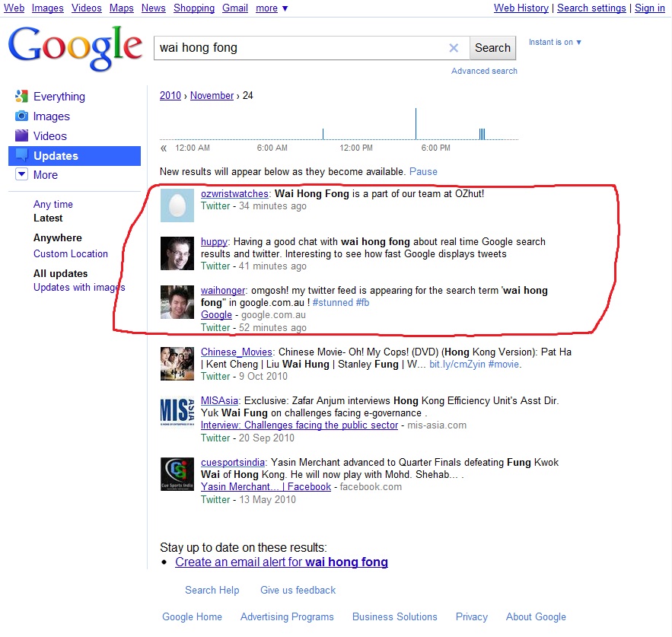Select Anywhere location filter
This screenshot has height=637, width=672.
[x=57, y=238]
